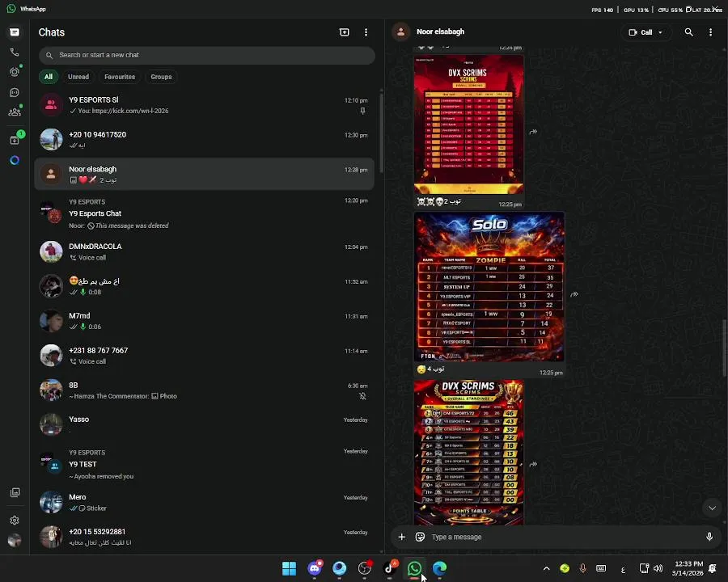Open the emoji picker icon
Screen dimensions: 728x582
click(x=420, y=537)
